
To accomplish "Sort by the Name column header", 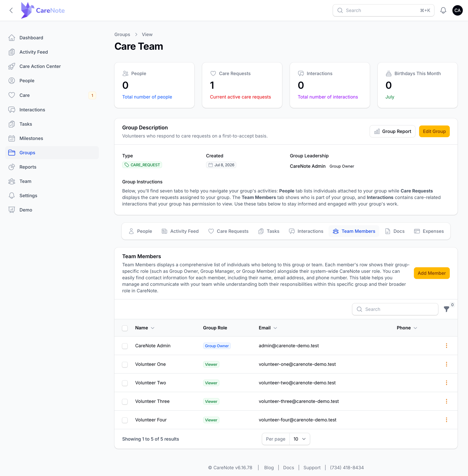I will tap(145, 328).
